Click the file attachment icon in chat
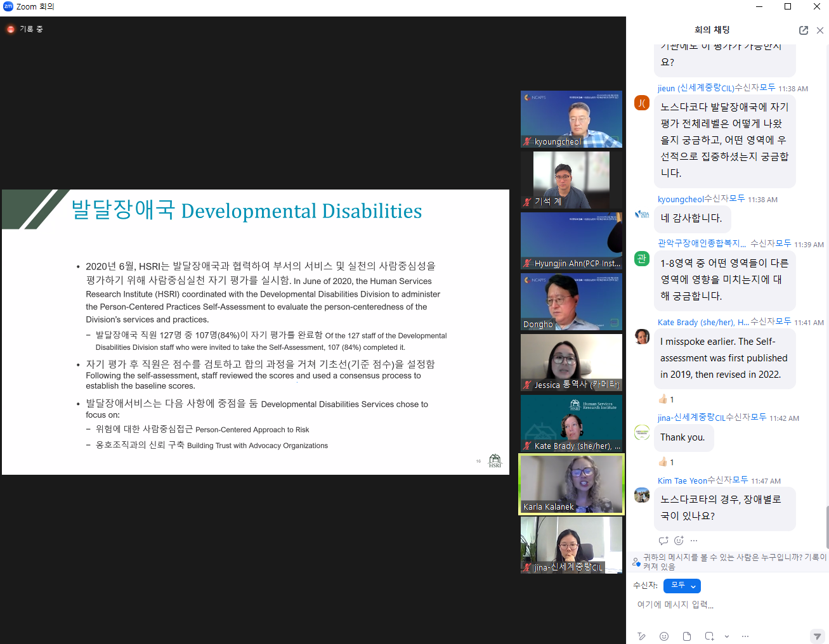 click(687, 636)
